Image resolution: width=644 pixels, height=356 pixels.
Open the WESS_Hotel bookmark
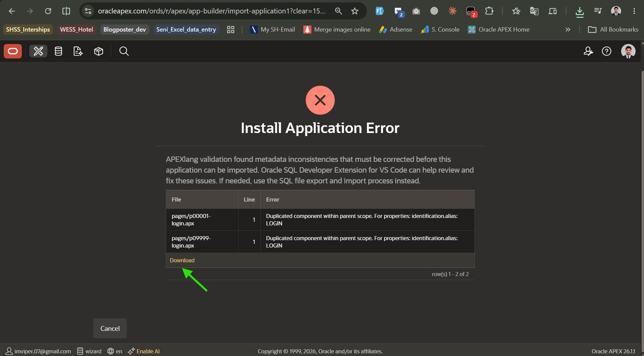coord(77,30)
